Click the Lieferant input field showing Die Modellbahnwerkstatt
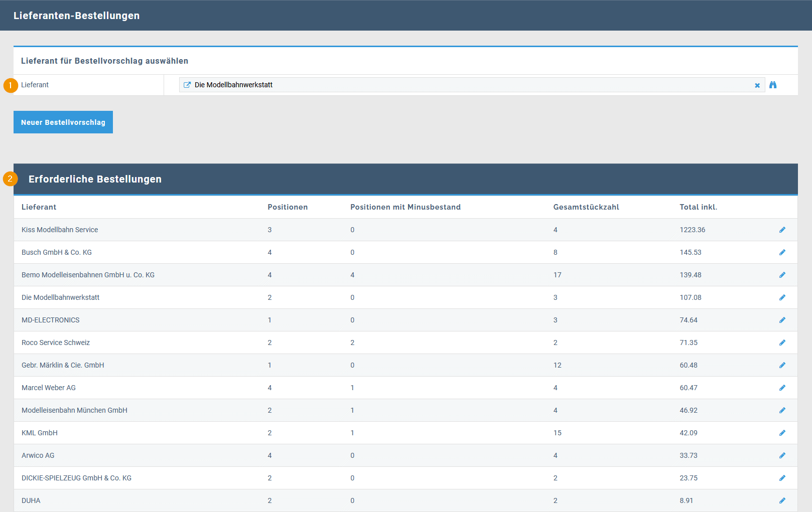 click(472, 85)
